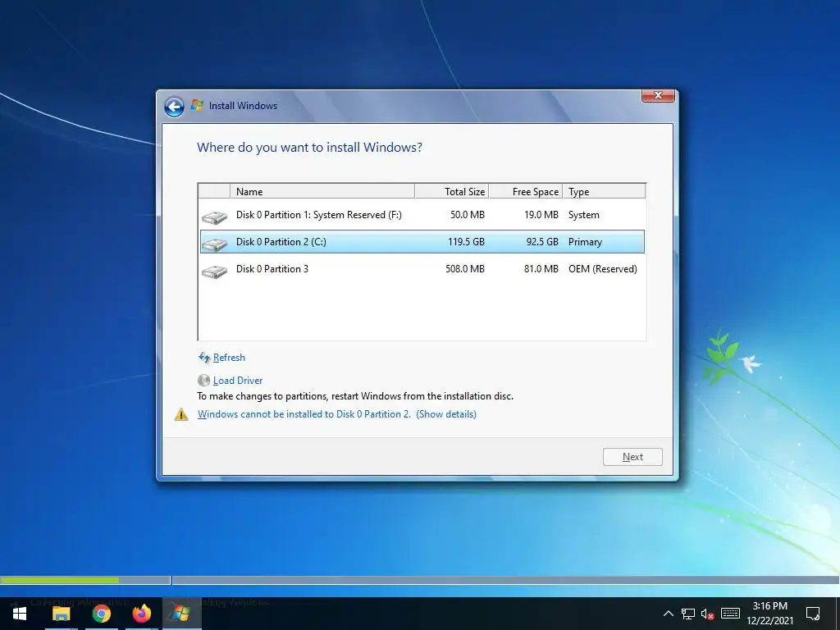Viewport: 840px width, 630px height.
Task: Click the 'Primary' type cell
Action: (x=585, y=242)
